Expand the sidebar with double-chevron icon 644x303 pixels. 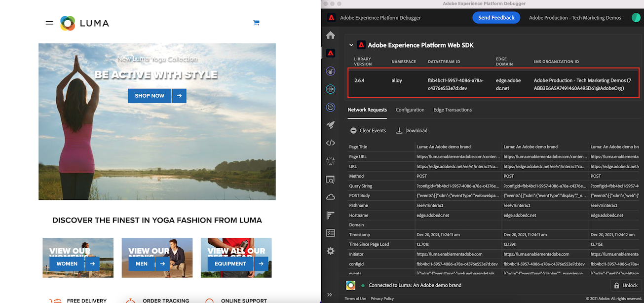[x=330, y=295]
